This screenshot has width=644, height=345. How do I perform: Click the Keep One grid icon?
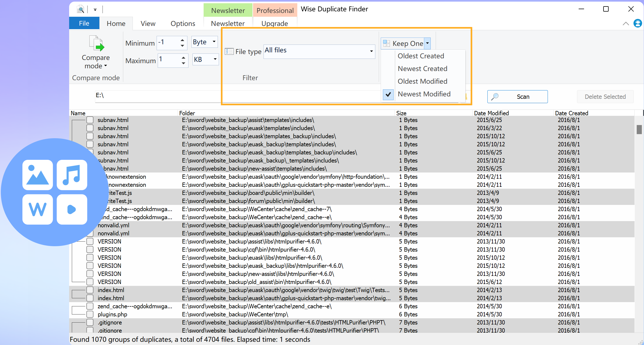click(x=386, y=43)
